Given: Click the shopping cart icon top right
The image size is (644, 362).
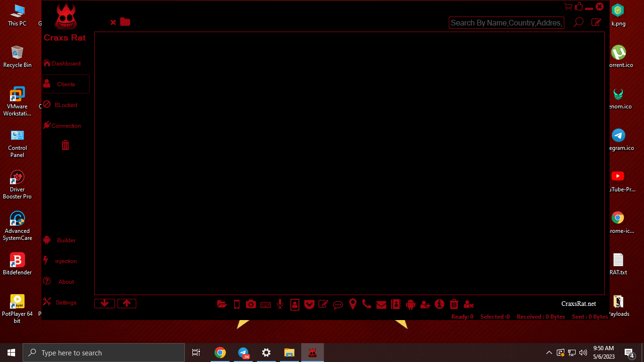Looking at the screenshot, I should [568, 7].
